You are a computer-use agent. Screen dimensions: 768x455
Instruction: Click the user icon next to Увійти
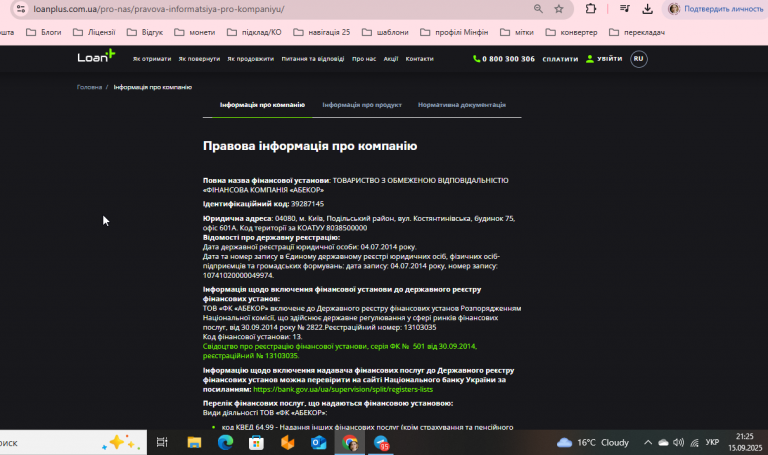coord(590,59)
